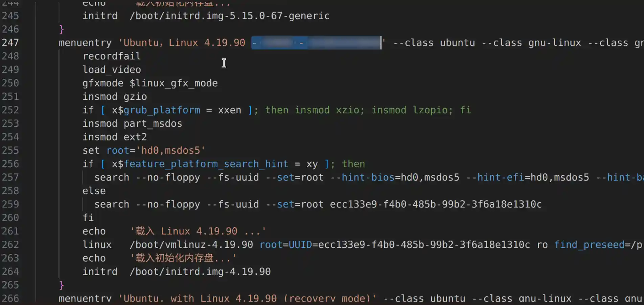Click the closing brace on line 265
The width and height of the screenshot is (644, 305).
click(61, 285)
